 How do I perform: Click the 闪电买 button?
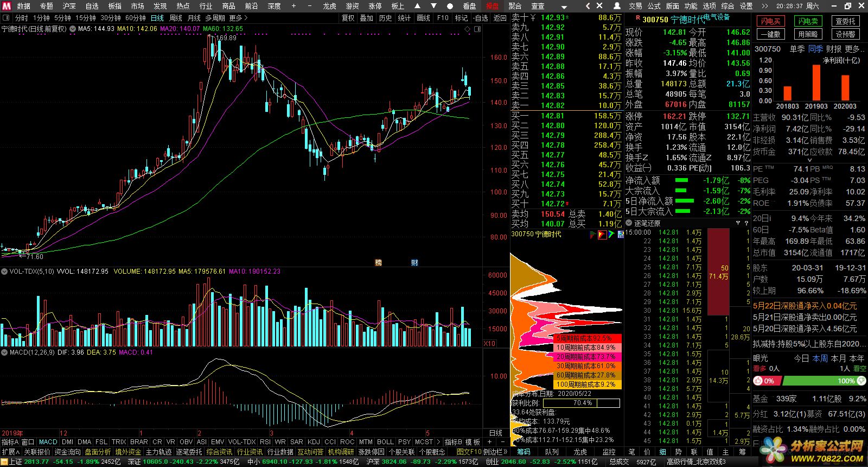pyautogui.click(x=770, y=21)
